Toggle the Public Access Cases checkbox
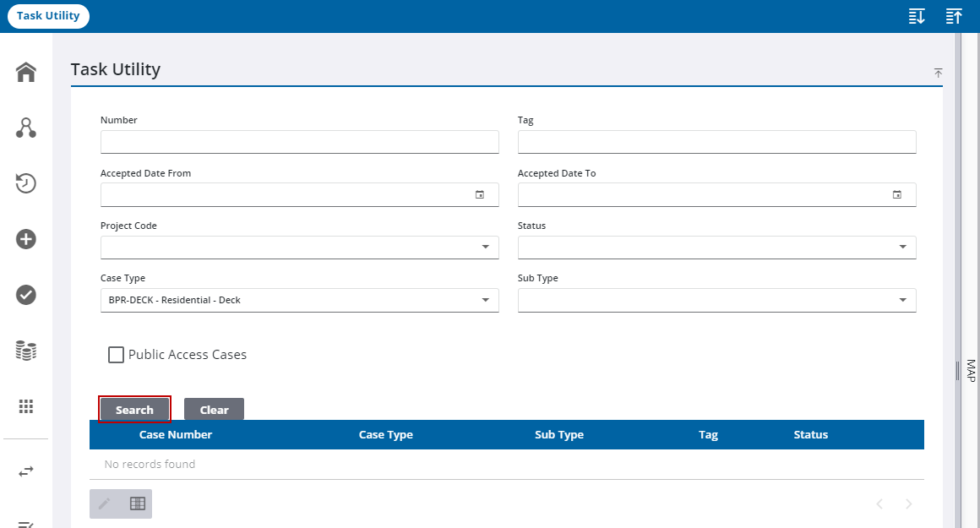Image resolution: width=980 pixels, height=528 pixels. click(117, 355)
